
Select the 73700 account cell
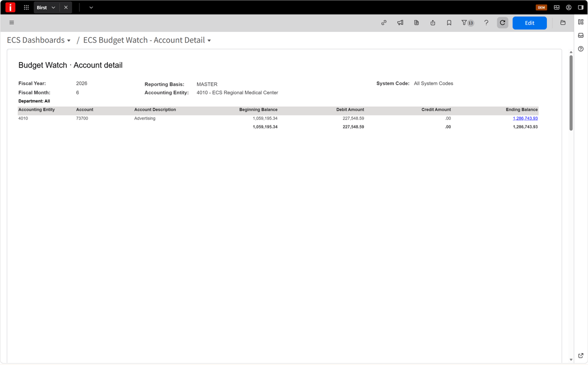pyautogui.click(x=82, y=119)
